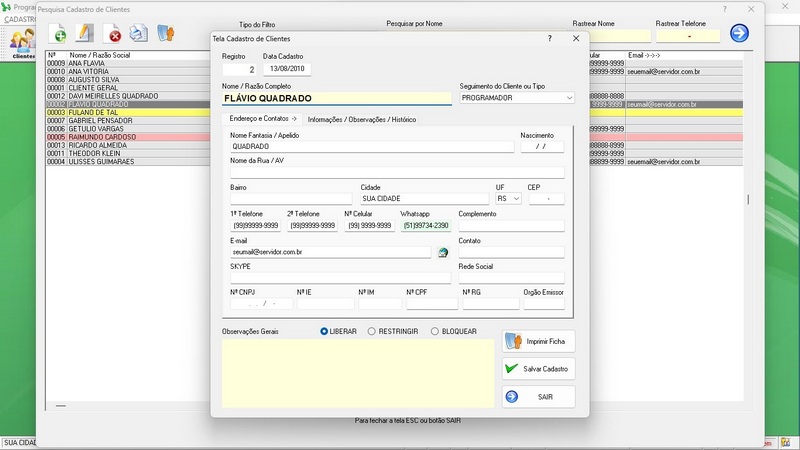Click the blue arrow in the search window
800x450 pixels.
739,33
